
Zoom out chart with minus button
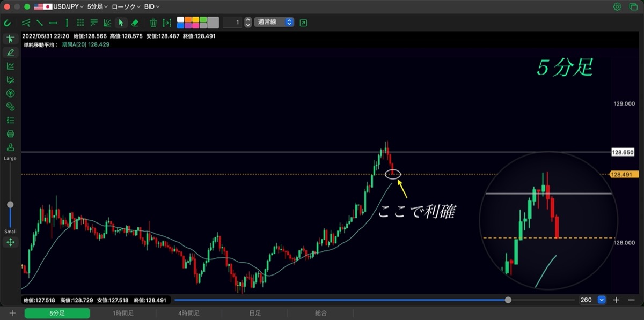coord(631,300)
